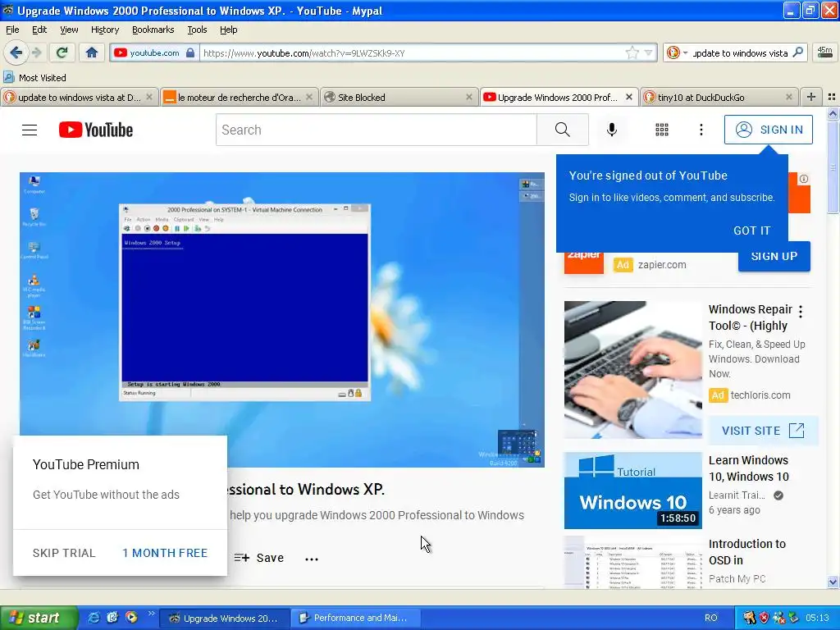Click the page scrollbar down arrow
This screenshot has height=630, width=840.
coord(833,582)
